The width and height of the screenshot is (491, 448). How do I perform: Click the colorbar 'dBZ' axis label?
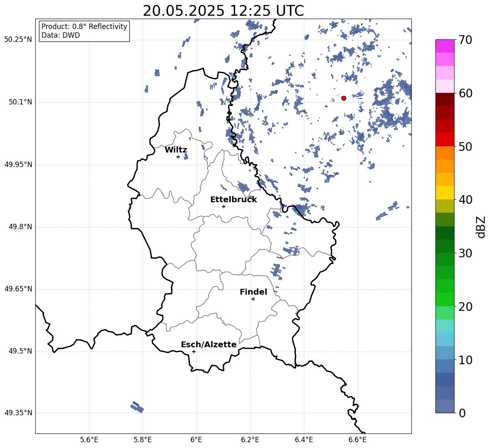coord(481,227)
